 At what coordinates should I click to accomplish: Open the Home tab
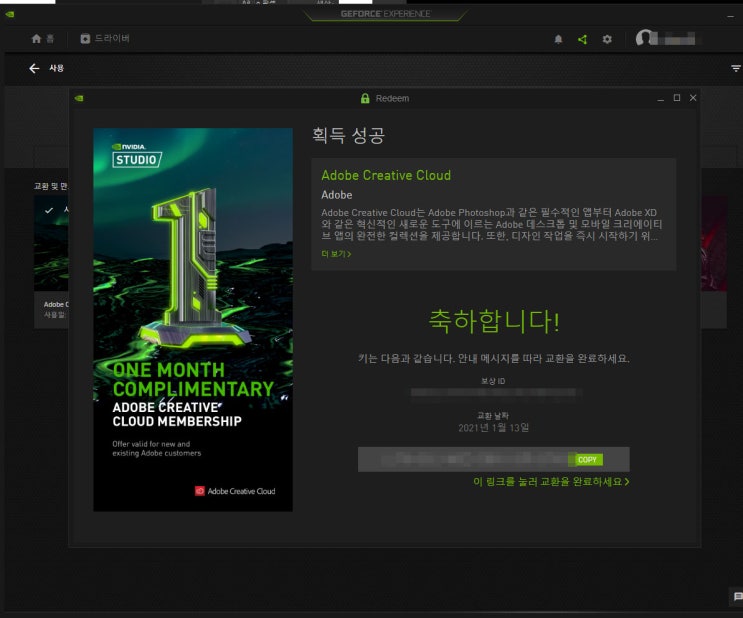(42, 39)
